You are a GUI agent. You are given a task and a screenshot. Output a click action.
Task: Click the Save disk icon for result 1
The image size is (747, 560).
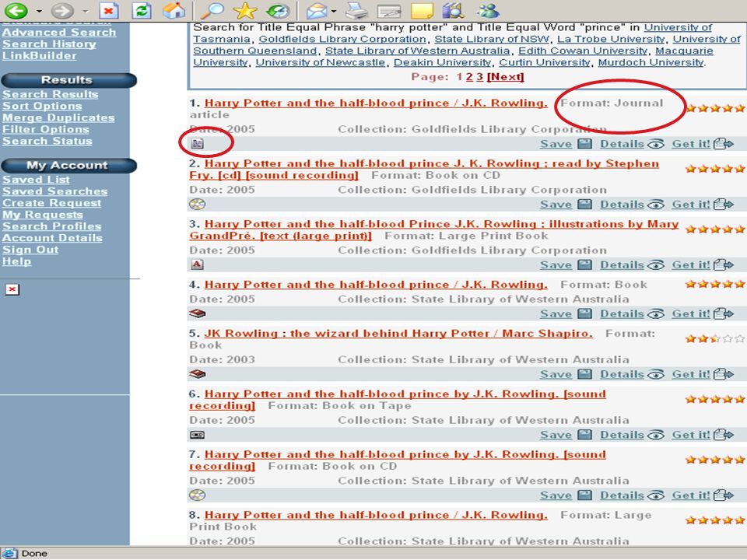point(584,143)
